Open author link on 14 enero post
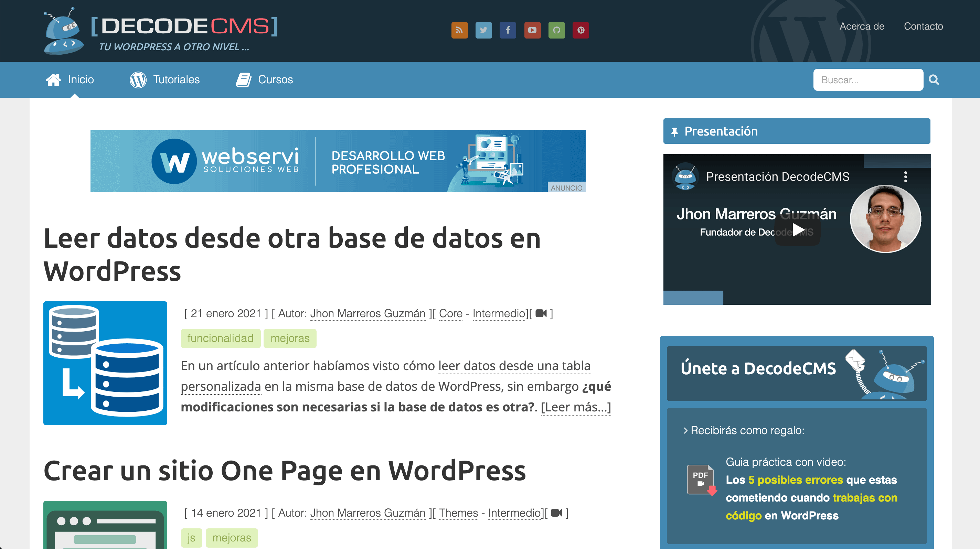The width and height of the screenshot is (980, 549). point(368,513)
